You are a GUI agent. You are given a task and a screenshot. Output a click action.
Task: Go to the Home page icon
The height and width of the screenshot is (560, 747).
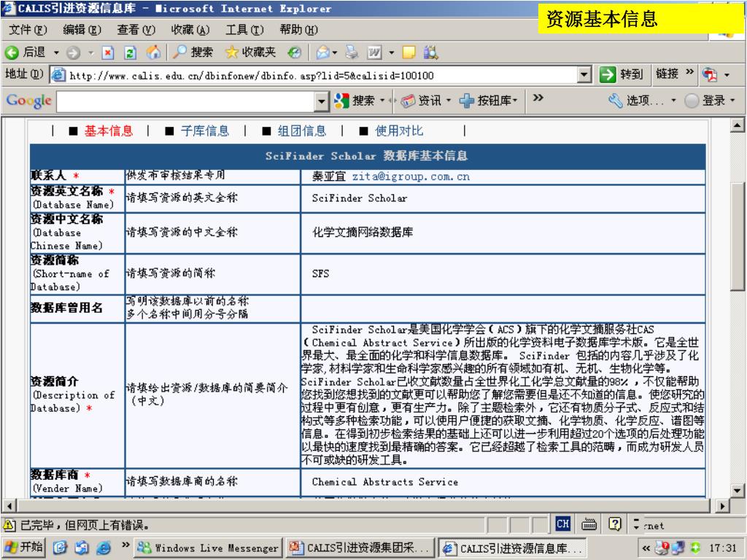tap(153, 52)
